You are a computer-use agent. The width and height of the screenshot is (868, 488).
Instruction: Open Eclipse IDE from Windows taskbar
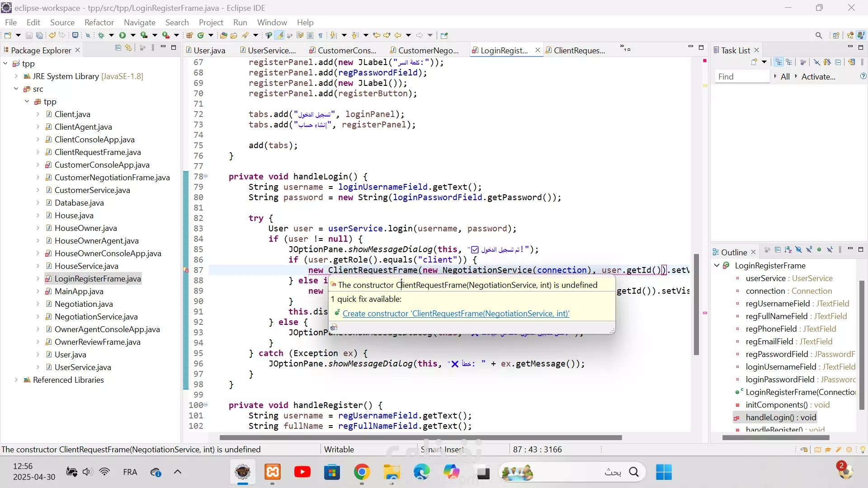point(243,472)
